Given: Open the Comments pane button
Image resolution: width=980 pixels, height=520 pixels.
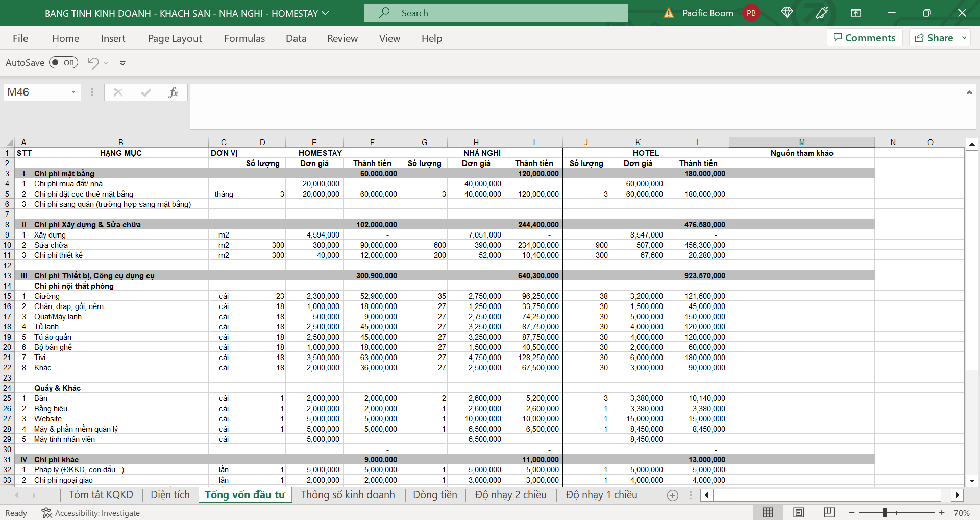Looking at the screenshot, I should pyautogui.click(x=865, y=38).
